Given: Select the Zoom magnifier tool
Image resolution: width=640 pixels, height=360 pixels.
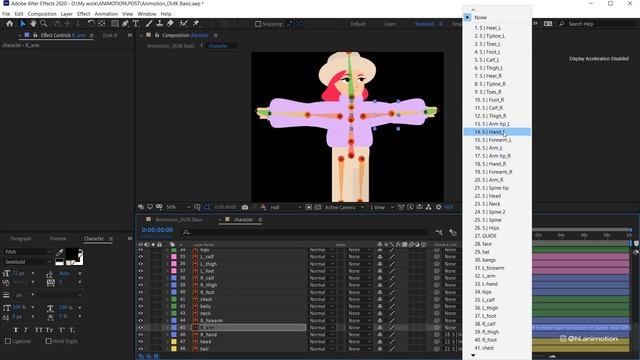Looking at the screenshot, I should (44, 24).
